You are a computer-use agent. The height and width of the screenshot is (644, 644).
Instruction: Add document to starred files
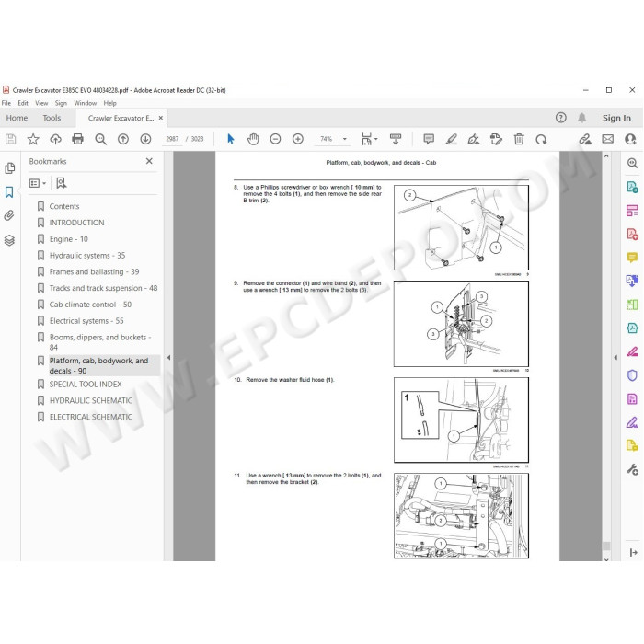(33, 139)
